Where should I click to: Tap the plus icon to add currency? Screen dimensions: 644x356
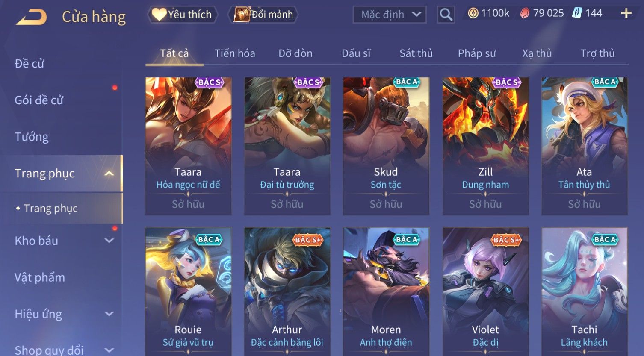coord(626,14)
